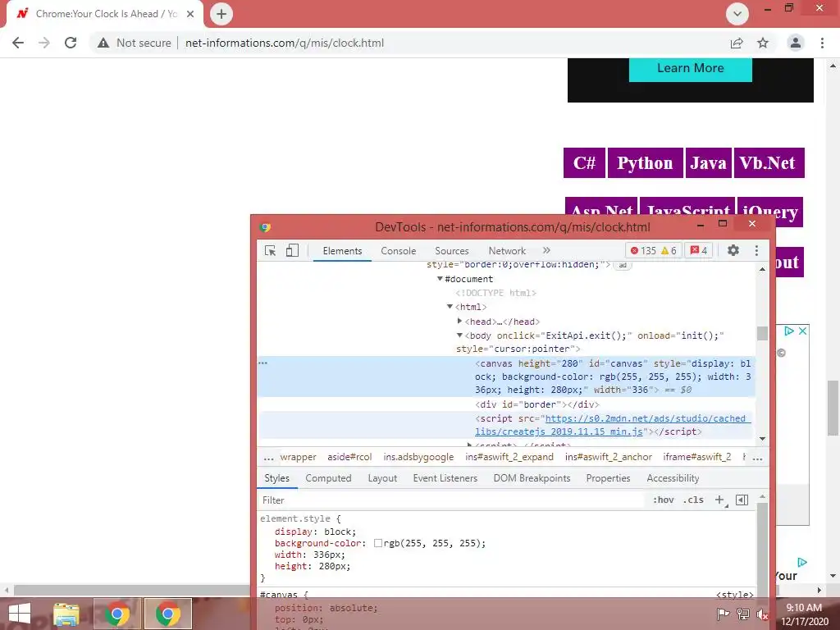Viewport: 840px width, 630px height.
Task: Close the ad with the X icon
Action: [802, 331]
